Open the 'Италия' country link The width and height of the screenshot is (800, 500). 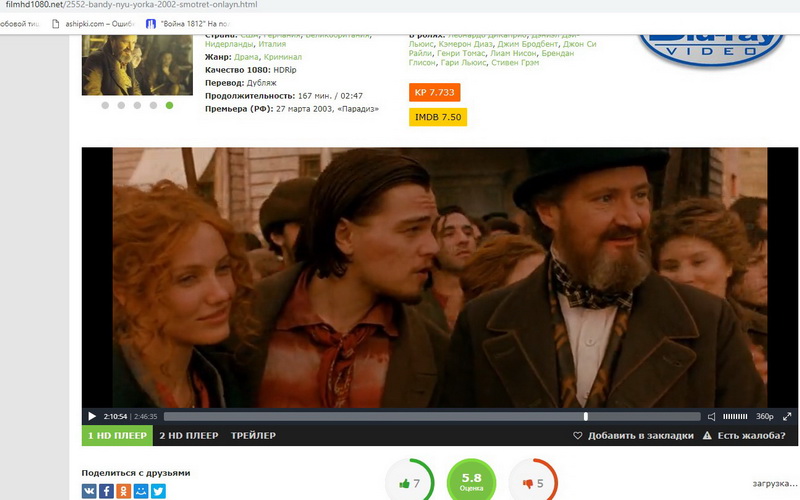click(272, 44)
